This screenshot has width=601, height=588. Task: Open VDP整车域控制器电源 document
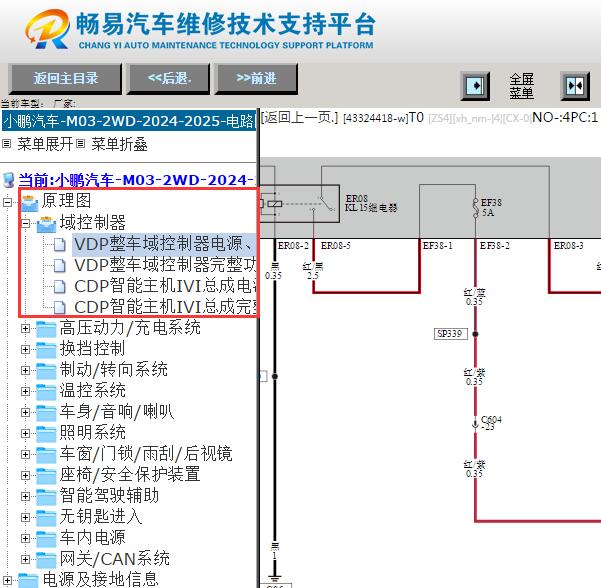pyautogui.click(x=164, y=244)
